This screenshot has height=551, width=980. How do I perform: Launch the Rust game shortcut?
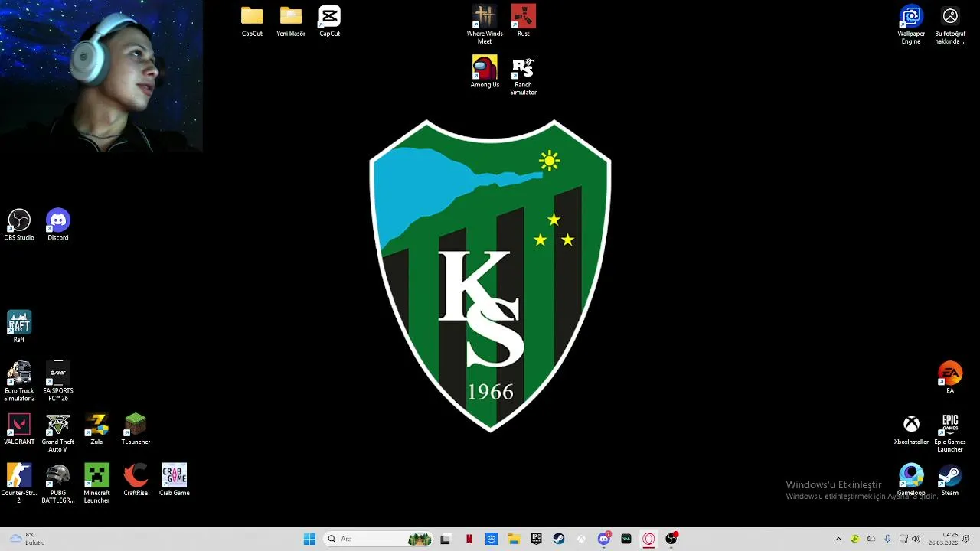point(523,21)
